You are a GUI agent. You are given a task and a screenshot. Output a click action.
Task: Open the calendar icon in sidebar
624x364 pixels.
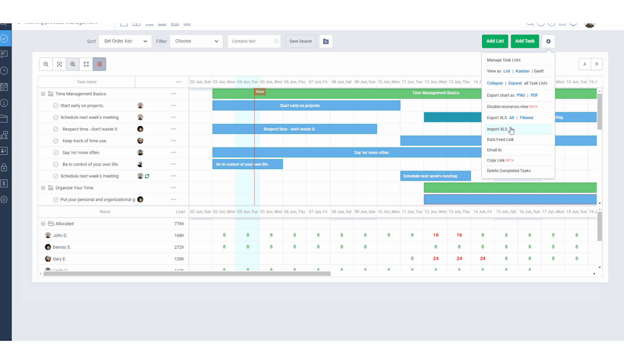tap(4, 87)
